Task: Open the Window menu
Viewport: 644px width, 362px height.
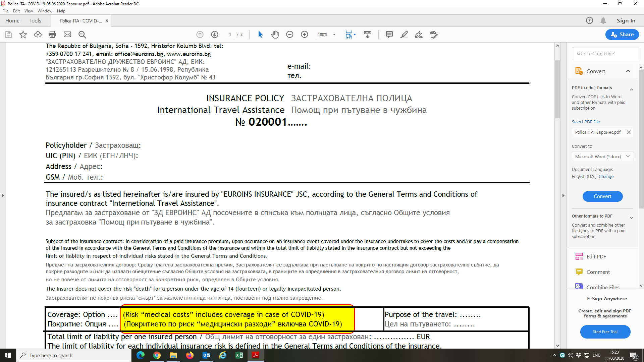Action: click(45, 11)
